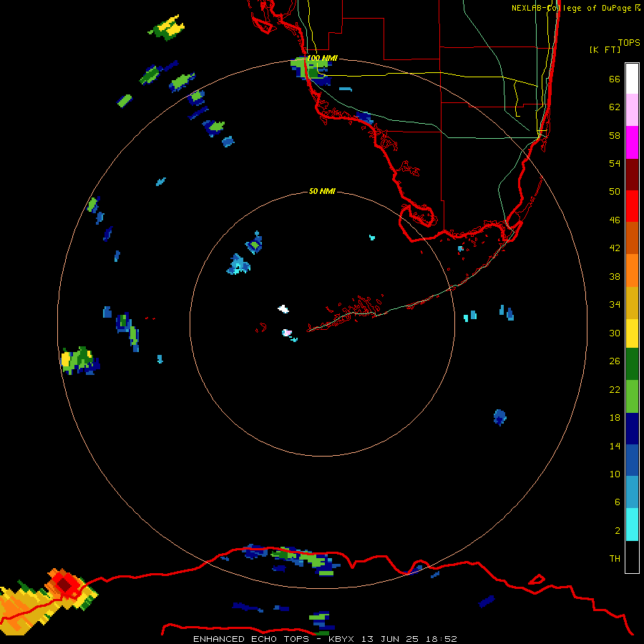Click the ENHANCED ECHO TOPS KBYX timestamp caption
Viewport: 644px width, 644px height.
point(325,639)
